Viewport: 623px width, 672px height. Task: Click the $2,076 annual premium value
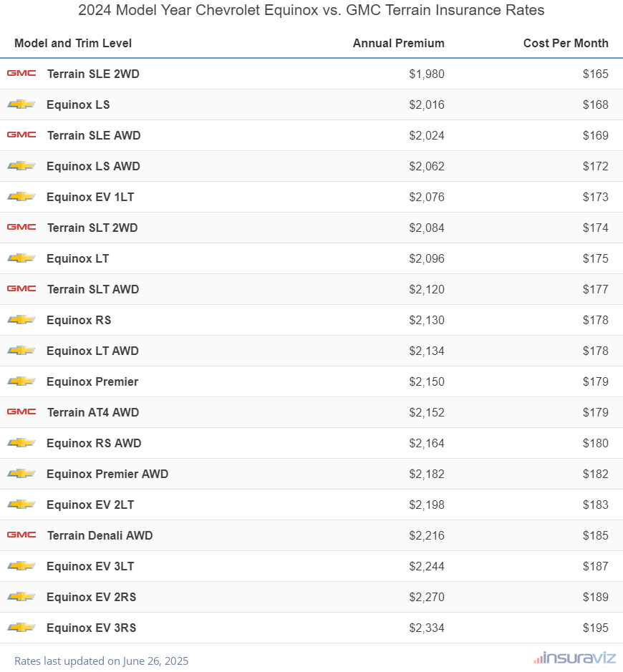427,197
